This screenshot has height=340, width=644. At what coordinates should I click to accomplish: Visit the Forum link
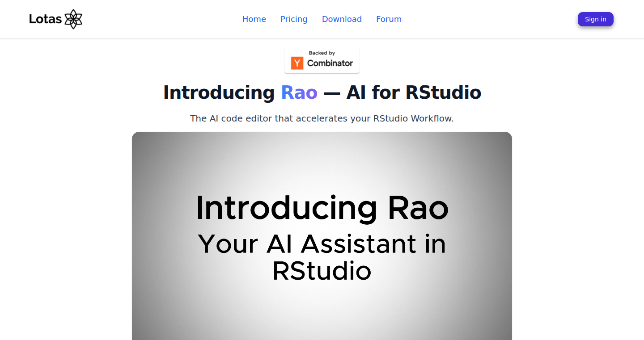389,19
